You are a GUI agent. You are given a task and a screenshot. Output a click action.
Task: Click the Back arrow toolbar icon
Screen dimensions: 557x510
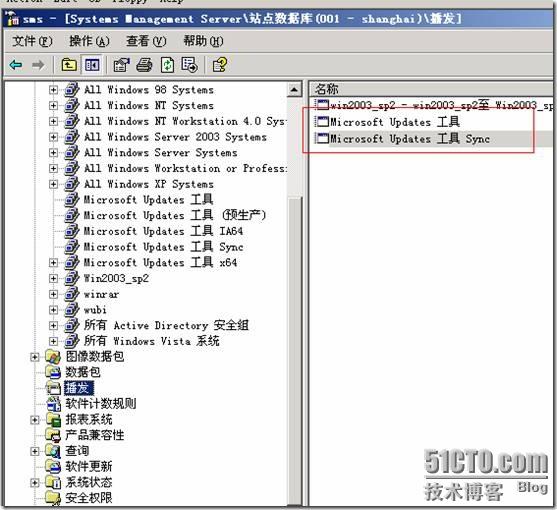click(16, 65)
